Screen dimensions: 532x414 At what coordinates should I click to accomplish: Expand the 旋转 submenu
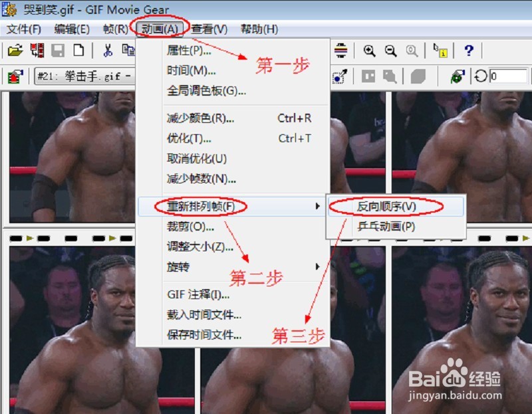(x=233, y=267)
